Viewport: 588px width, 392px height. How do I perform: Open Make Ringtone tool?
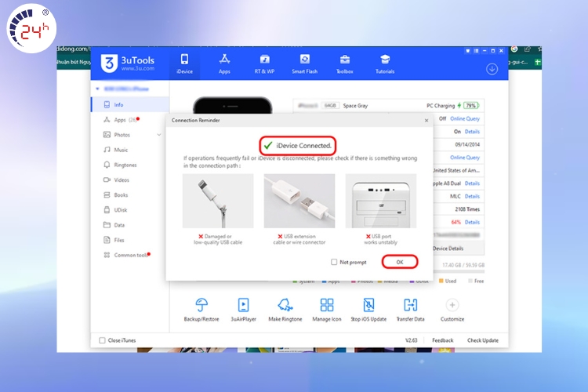pyautogui.click(x=285, y=306)
